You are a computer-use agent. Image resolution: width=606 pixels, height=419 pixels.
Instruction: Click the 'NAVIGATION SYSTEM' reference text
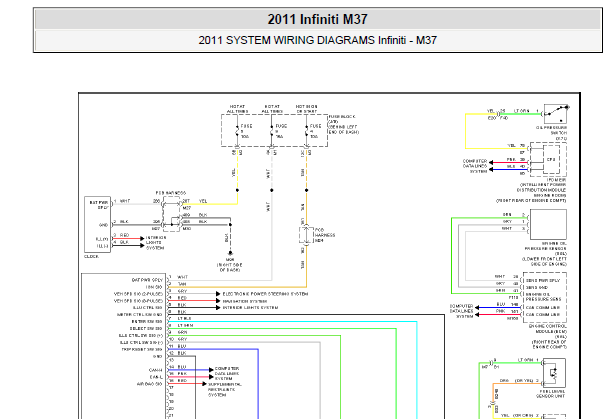coord(245,301)
